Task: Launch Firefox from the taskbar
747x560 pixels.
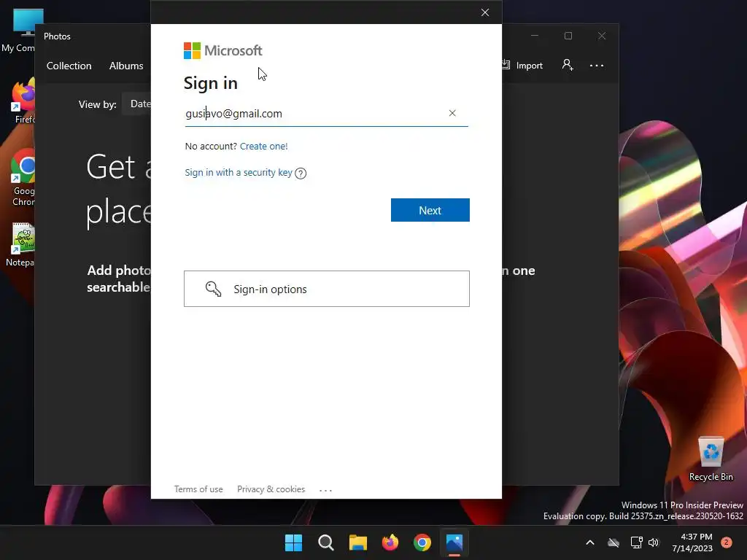Action: click(390, 542)
